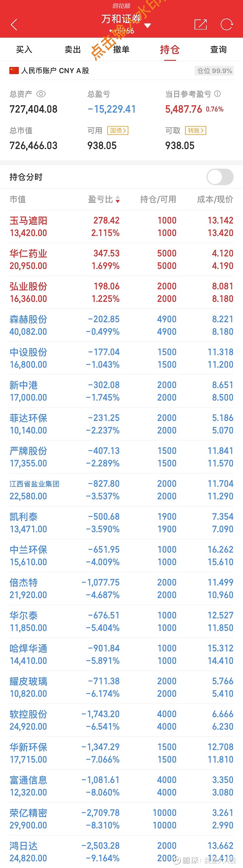Image resolution: width=243 pixels, height=868 pixels.
Task: Tap the 成本/现价 column header
Action: click(215, 200)
